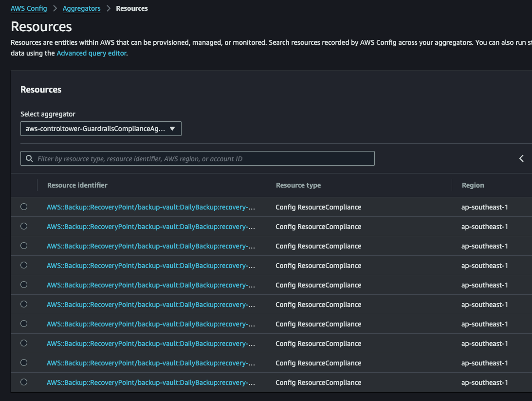This screenshot has width=532, height=401.
Task: Open the seventh row's RecoveryPoint link
Action: click(x=151, y=324)
